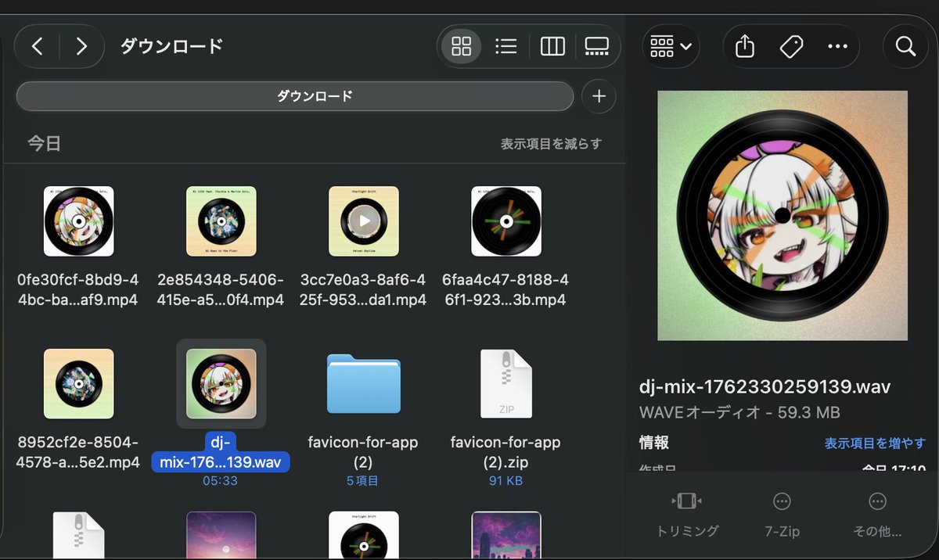Click file name 6faa4c47-8188-46f1-923...3b.mp4
The width and height of the screenshot is (939, 560).
pyautogui.click(x=505, y=289)
